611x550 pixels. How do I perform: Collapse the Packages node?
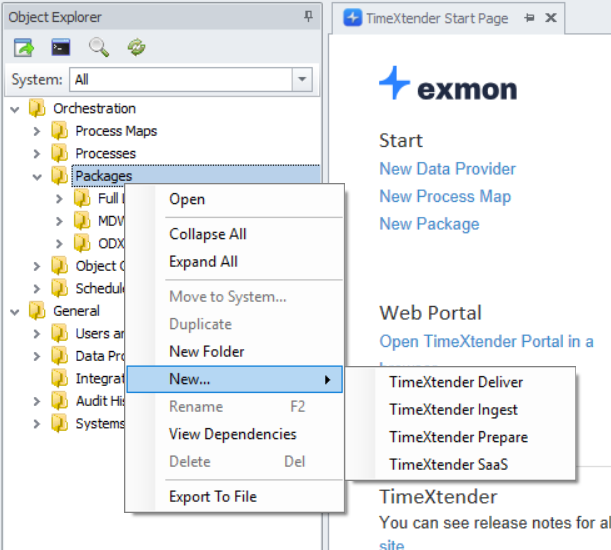point(37,177)
